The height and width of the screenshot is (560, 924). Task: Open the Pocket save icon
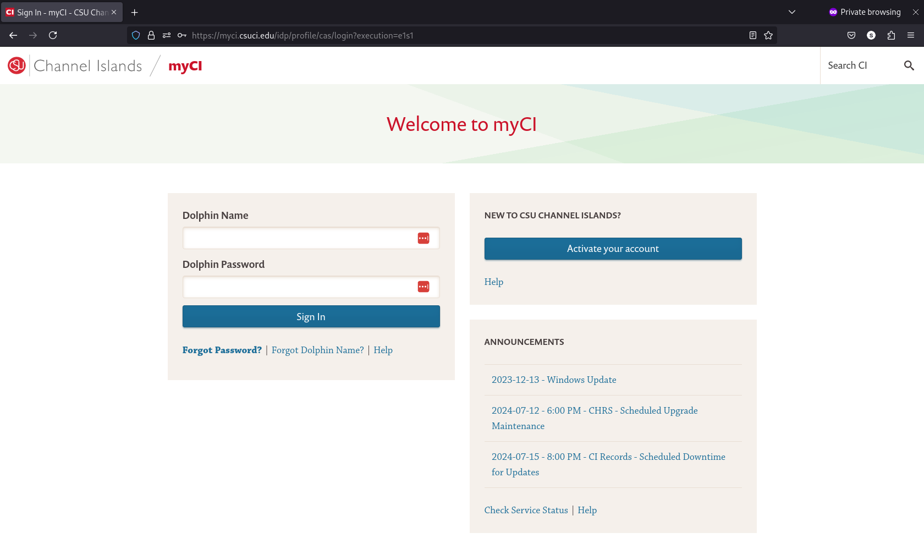coord(851,35)
